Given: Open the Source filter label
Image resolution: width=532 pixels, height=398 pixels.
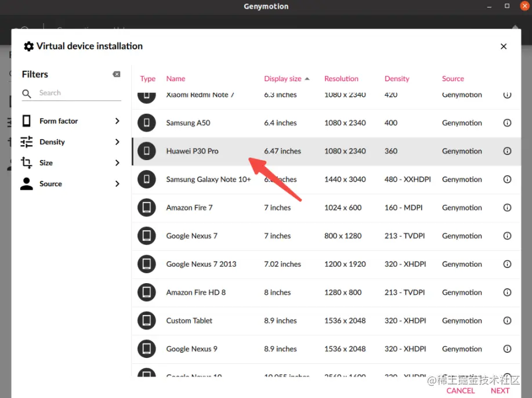Looking at the screenshot, I should [50, 184].
